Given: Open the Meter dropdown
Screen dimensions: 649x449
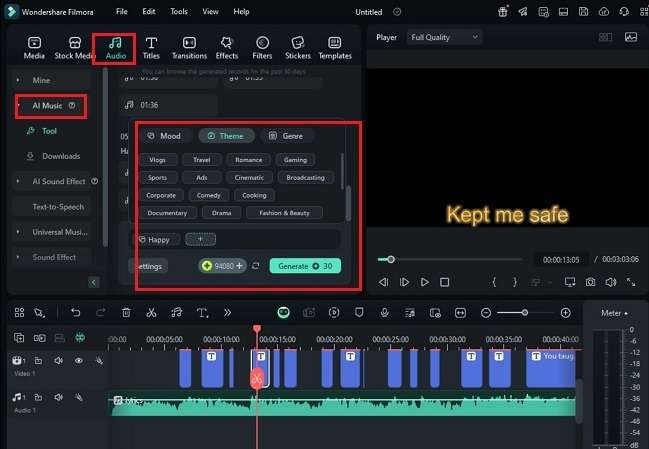Looking at the screenshot, I should tap(614, 313).
